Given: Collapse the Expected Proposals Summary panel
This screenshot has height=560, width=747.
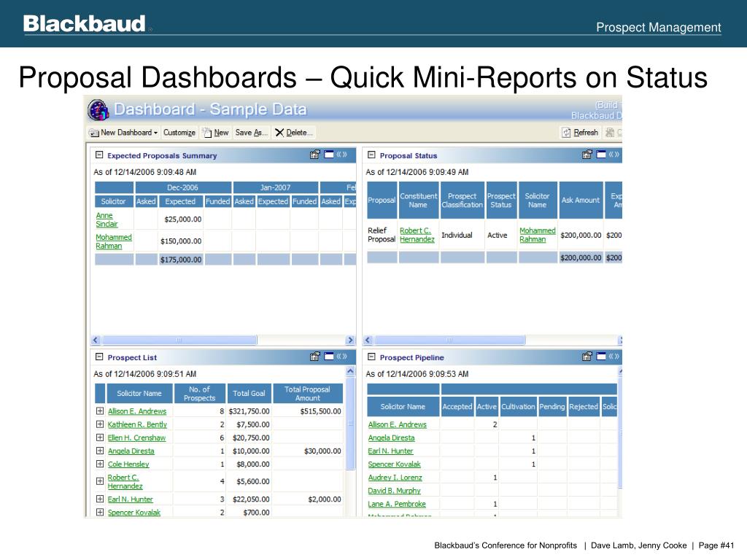Looking at the screenshot, I should coord(99,155).
